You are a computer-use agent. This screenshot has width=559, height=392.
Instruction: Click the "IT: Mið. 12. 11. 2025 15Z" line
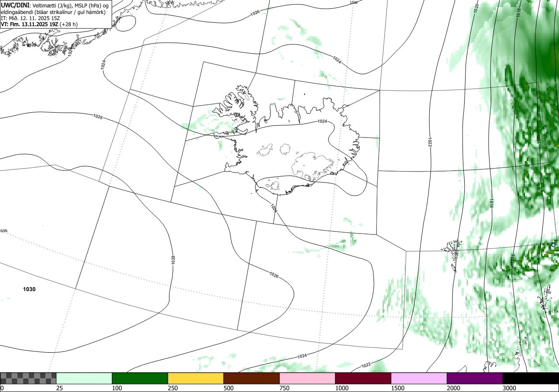31,18
